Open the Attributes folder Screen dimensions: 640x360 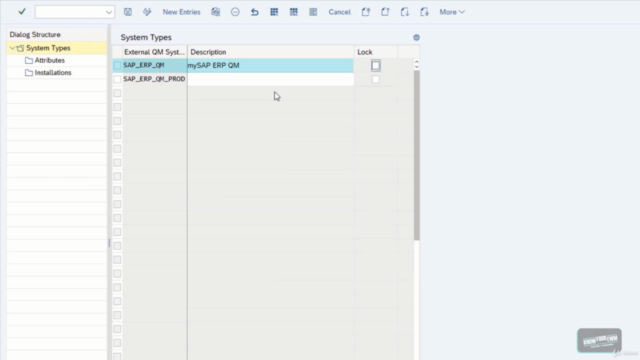(x=49, y=60)
